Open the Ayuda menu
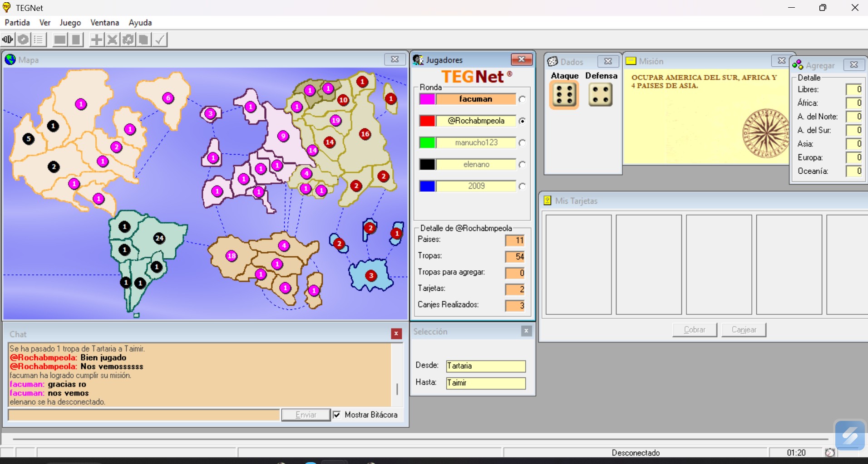The height and width of the screenshot is (464, 868). 140,23
